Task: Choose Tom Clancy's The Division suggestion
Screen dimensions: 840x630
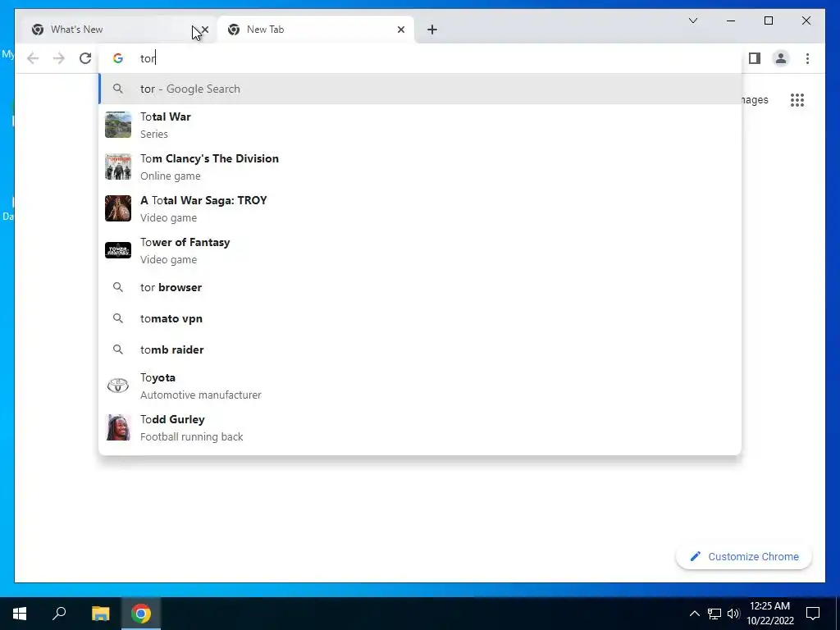Action: (420, 167)
